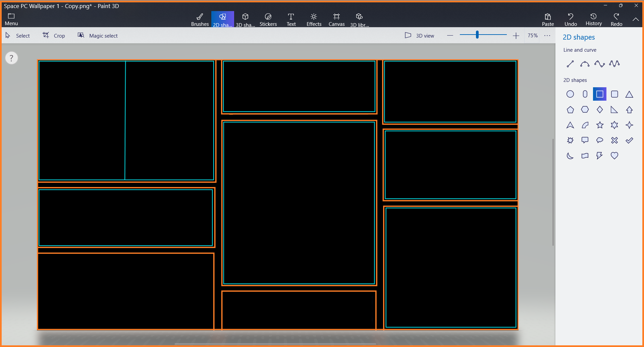The image size is (644, 347).
Task: Open the three-dot more options menu
Action: [547, 36]
